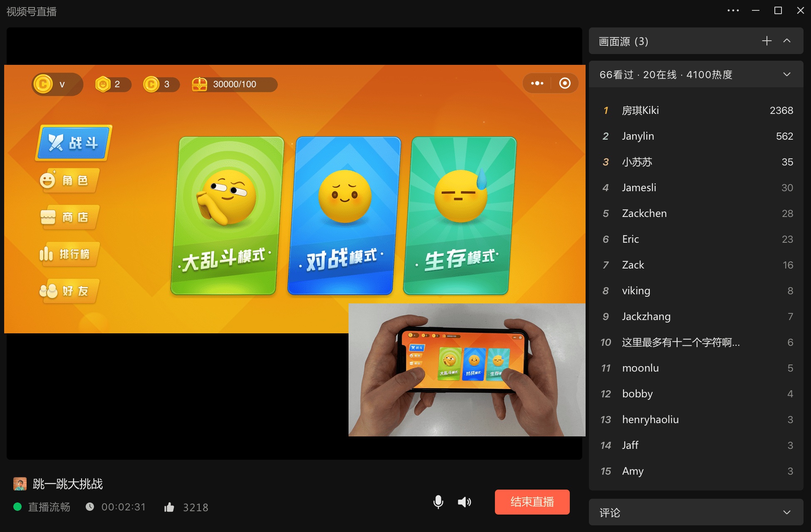Expand the viewer count dropdown

[x=786, y=74]
